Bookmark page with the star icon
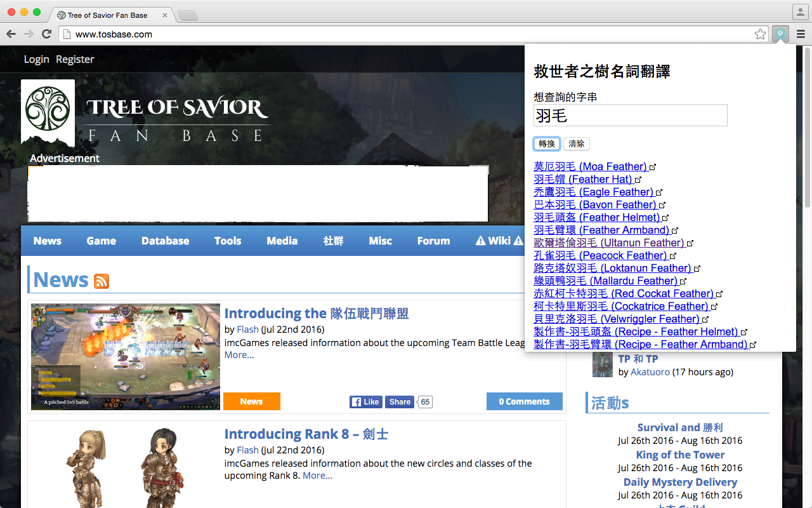812x508 pixels. [760, 34]
